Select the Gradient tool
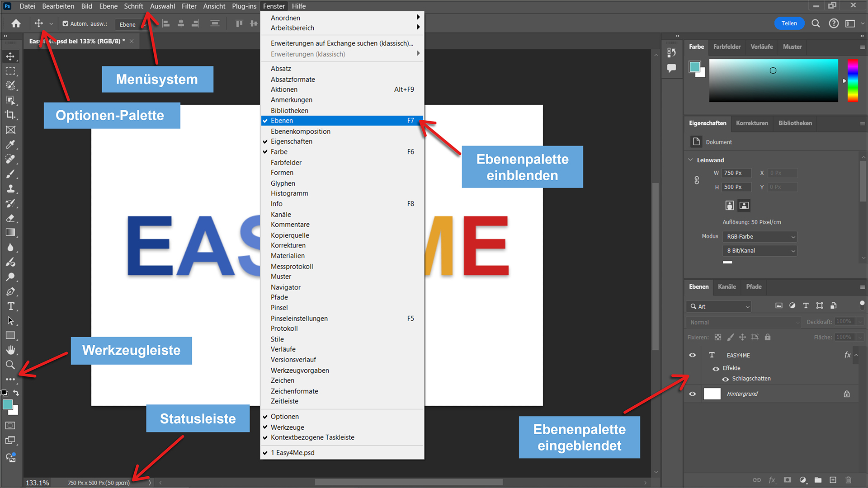 (x=10, y=233)
